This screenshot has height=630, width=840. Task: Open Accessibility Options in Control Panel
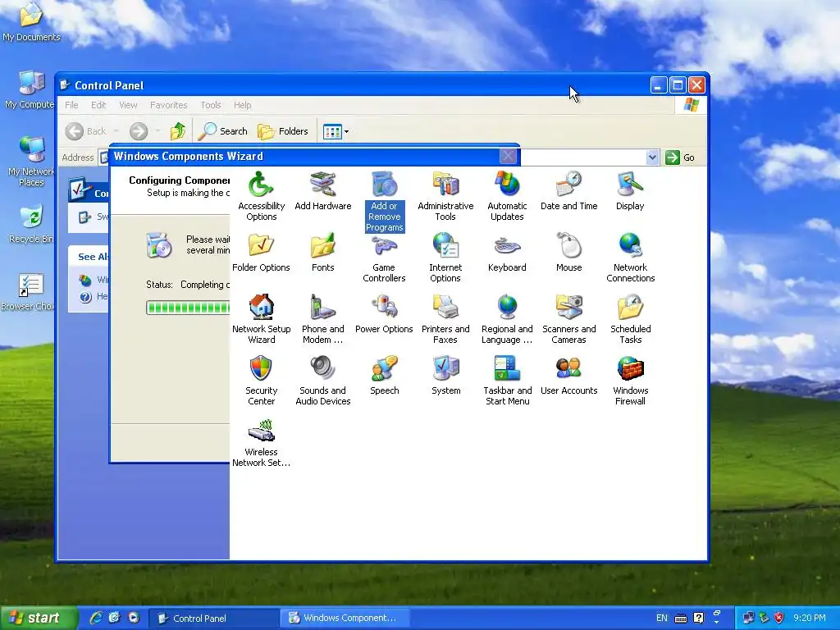coord(261,196)
